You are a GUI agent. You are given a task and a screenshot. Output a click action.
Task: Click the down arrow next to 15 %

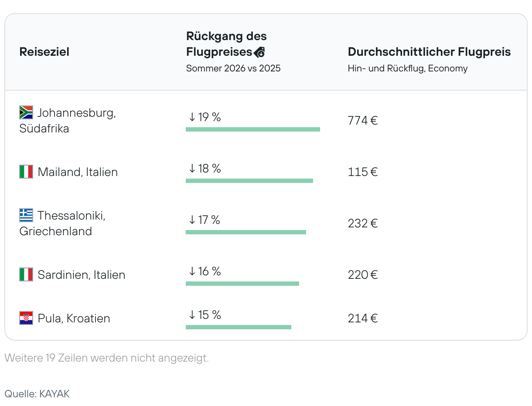pyautogui.click(x=191, y=315)
